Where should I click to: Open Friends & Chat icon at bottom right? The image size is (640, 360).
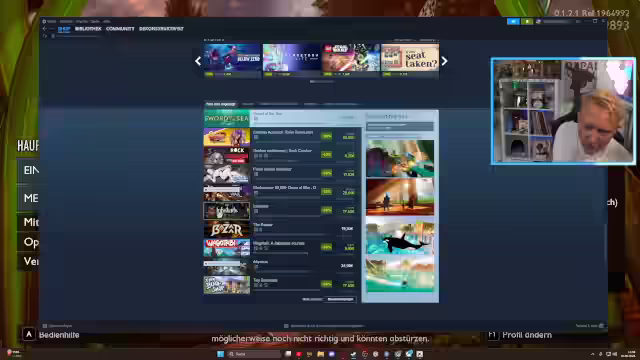point(601,326)
